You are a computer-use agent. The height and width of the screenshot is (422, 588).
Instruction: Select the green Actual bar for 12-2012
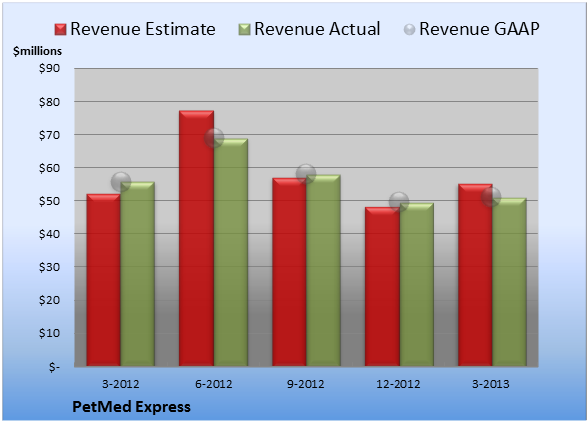416,284
